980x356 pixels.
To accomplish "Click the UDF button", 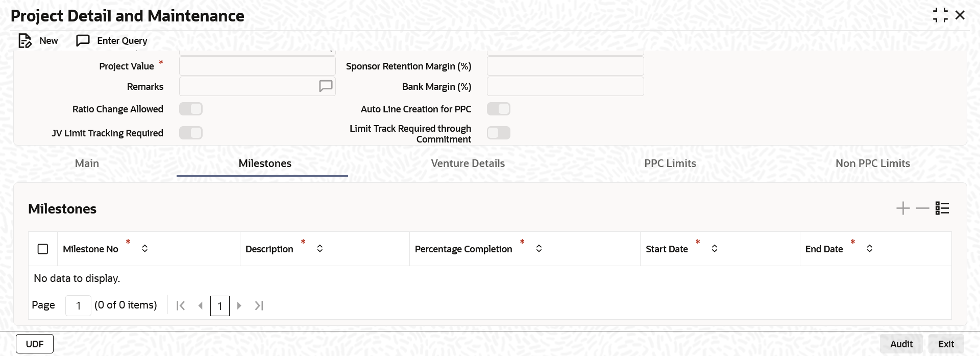I will click(x=35, y=344).
